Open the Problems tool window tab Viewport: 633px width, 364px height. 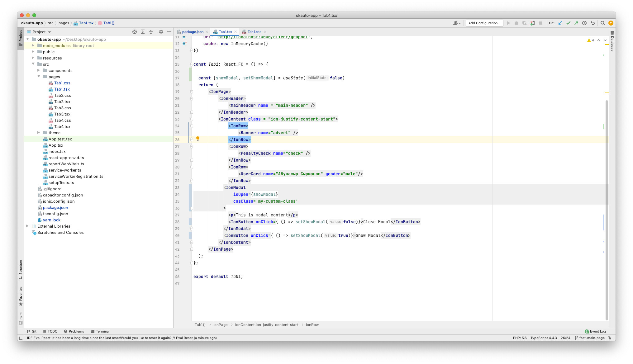coord(74,331)
